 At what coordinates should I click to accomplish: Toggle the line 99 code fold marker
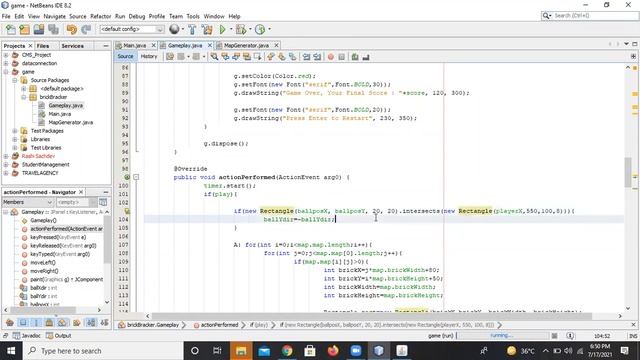click(x=136, y=177)
